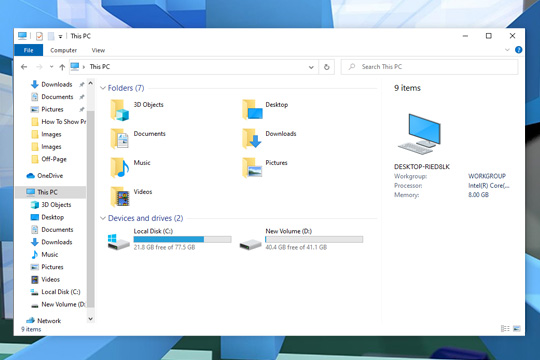This screenshot has height=360, width=540.
Task: Open the Customize Quick Access Toolbar dropdown
Action: (60, 36)
